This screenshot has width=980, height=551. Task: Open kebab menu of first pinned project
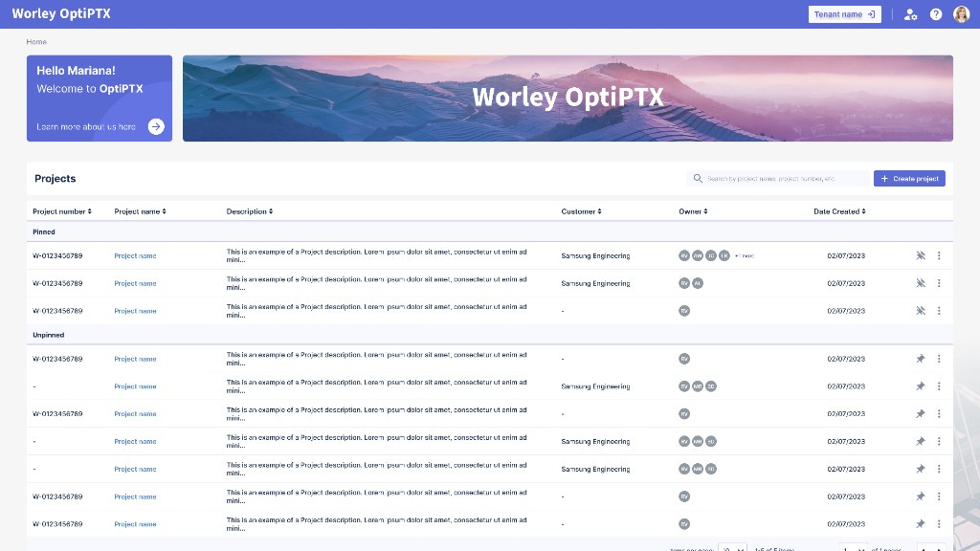(939, 255)
